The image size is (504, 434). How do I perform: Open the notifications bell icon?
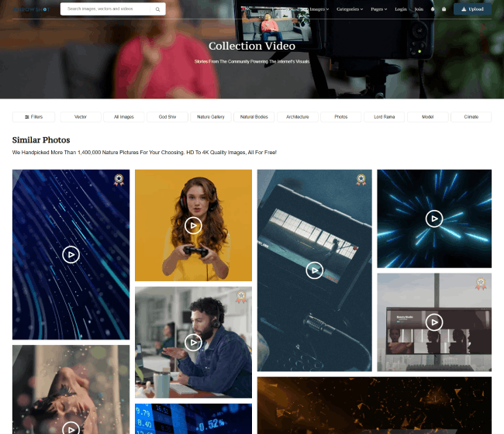point(433,9)
